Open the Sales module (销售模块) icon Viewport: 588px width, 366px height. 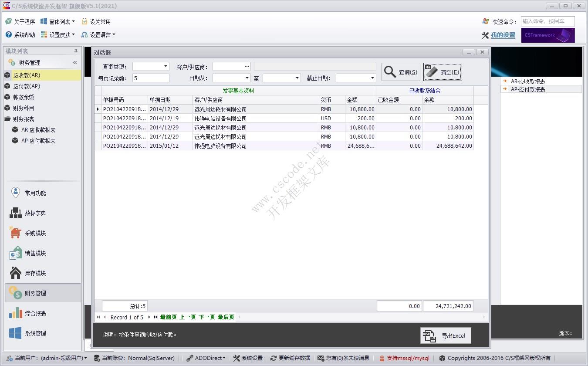tap(16, 253)
